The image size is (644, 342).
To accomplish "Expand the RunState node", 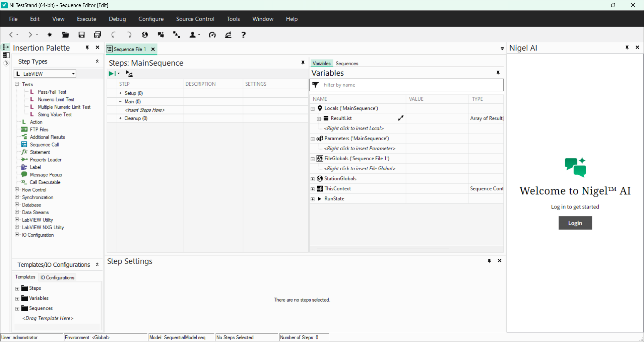I will click(313, 199).
